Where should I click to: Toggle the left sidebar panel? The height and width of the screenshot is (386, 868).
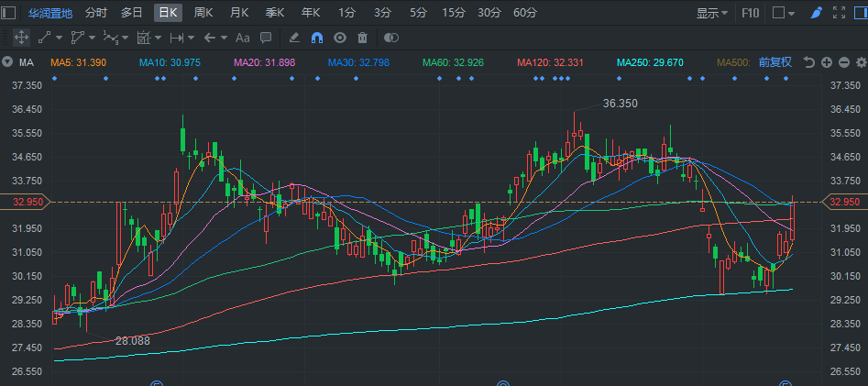point(9,12)
